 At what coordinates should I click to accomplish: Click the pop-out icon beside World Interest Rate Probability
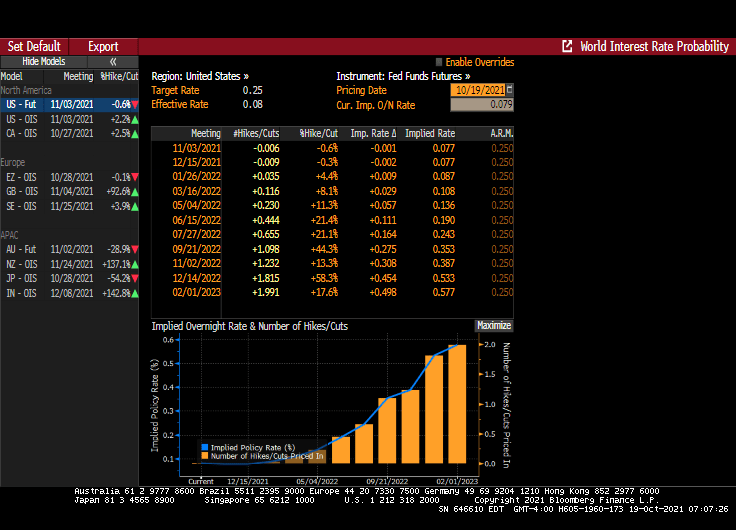pos(568,46)
